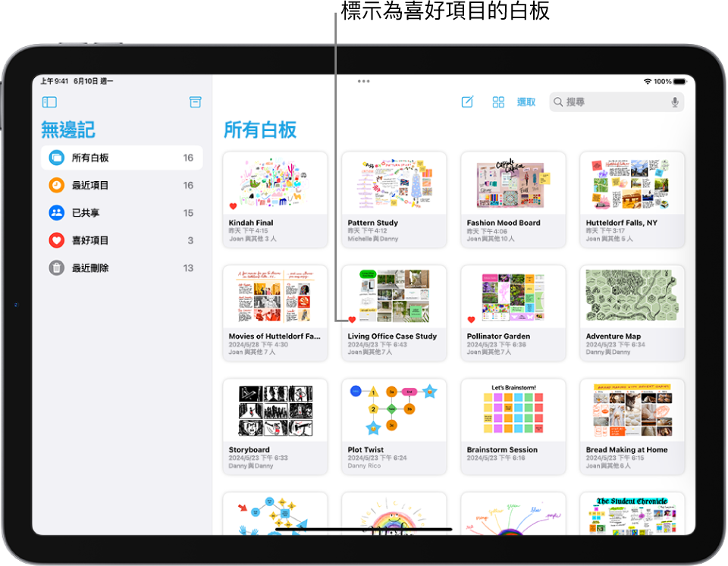Open the flowchart board with red arrow

[x=275, y=514]
